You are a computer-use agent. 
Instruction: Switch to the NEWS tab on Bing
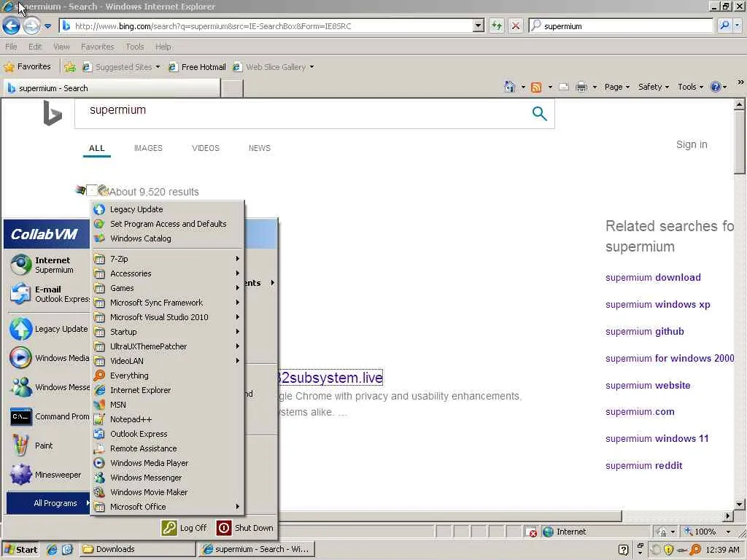pyautogui.click(x=259, y=148)
